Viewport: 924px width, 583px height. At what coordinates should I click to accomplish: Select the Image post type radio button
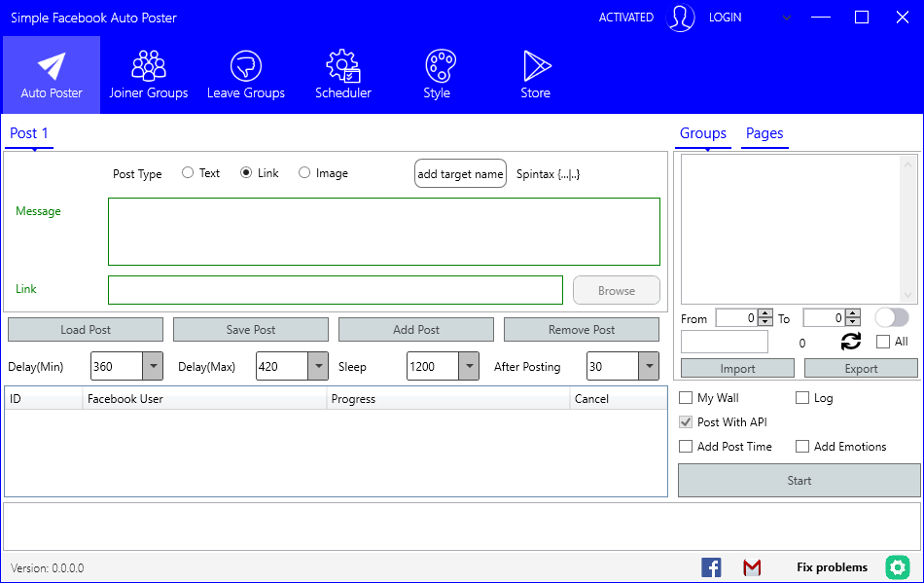[x=304, y=172]
